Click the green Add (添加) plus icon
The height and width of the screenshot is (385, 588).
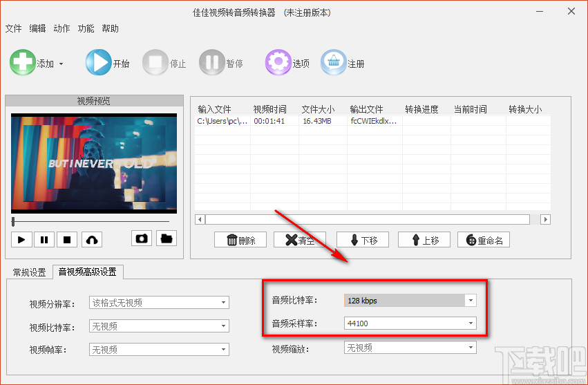tap(23, 62)
